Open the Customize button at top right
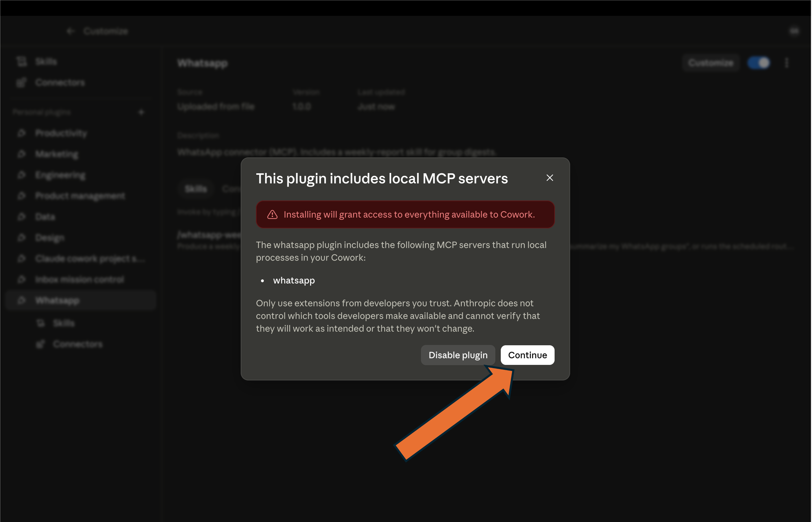 pyautogui.click(x=710, y=63)
